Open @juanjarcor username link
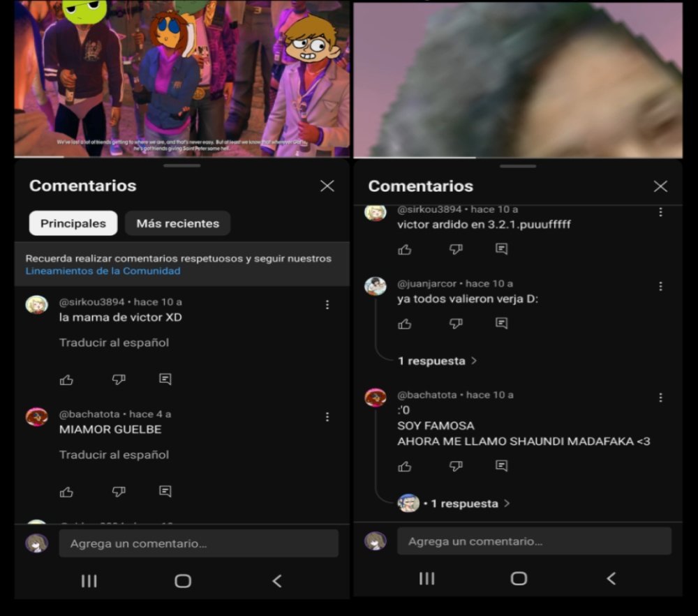698x616 pixels. 427,284
